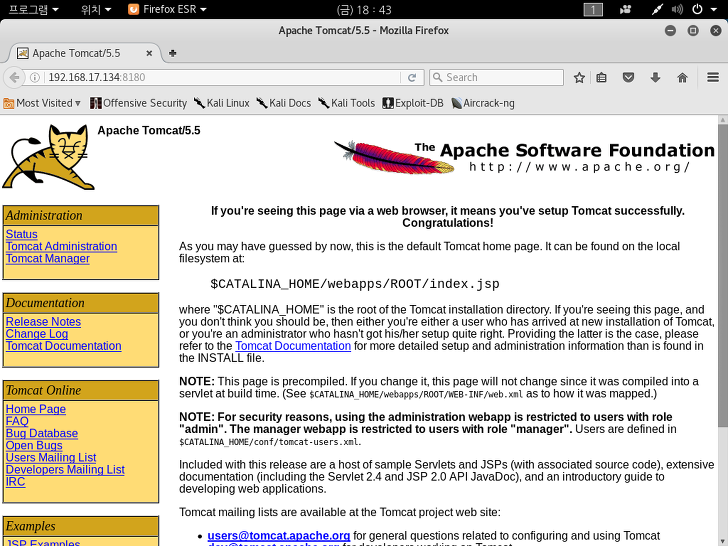Click the "Administration" panel heading

(80, 215)
